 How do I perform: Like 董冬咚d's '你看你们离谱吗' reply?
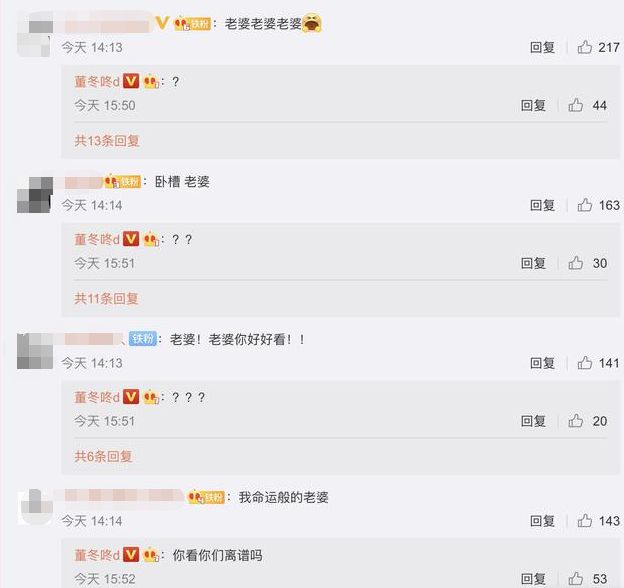575,578
